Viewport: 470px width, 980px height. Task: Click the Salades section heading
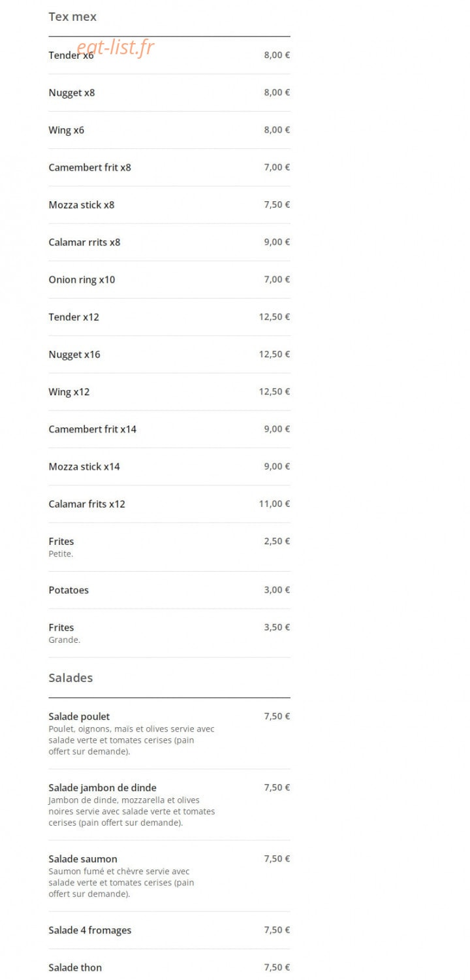pyautogui.click(x=70, y=678)
